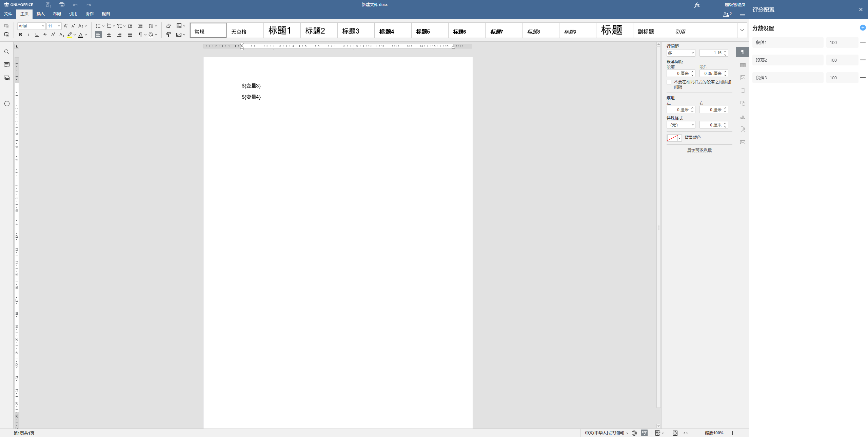The height and width of the screenshot is (437, 868).
Task: Apply superscript formatting
Action: tap(53, 35)
